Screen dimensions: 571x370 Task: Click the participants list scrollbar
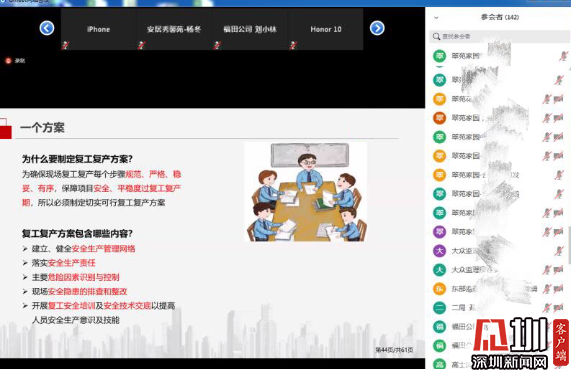click(569, 245)
